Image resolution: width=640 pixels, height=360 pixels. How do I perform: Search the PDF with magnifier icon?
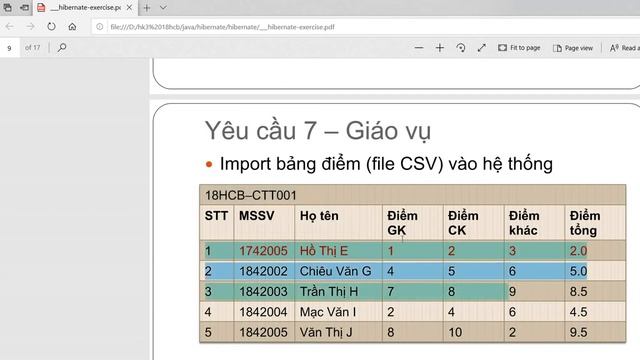[x=62, y=47]
